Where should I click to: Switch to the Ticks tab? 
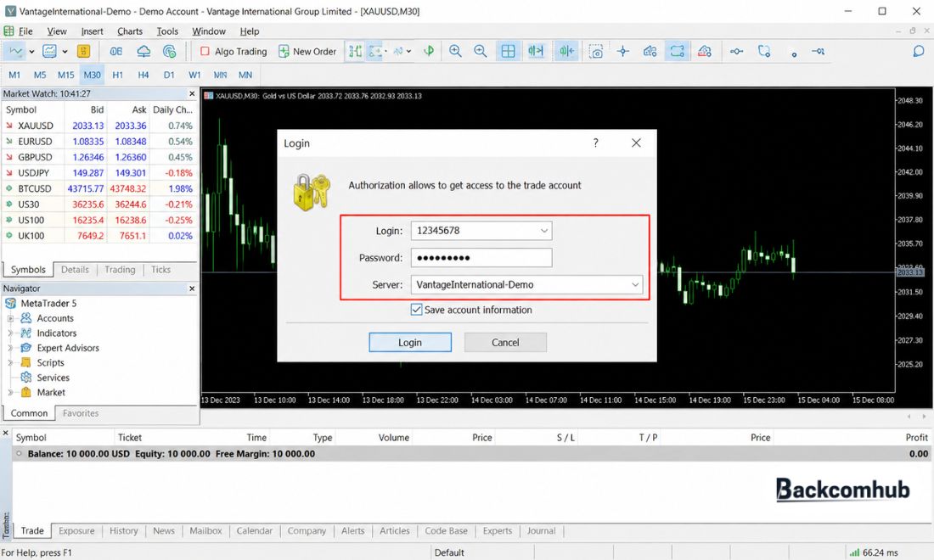160,270
